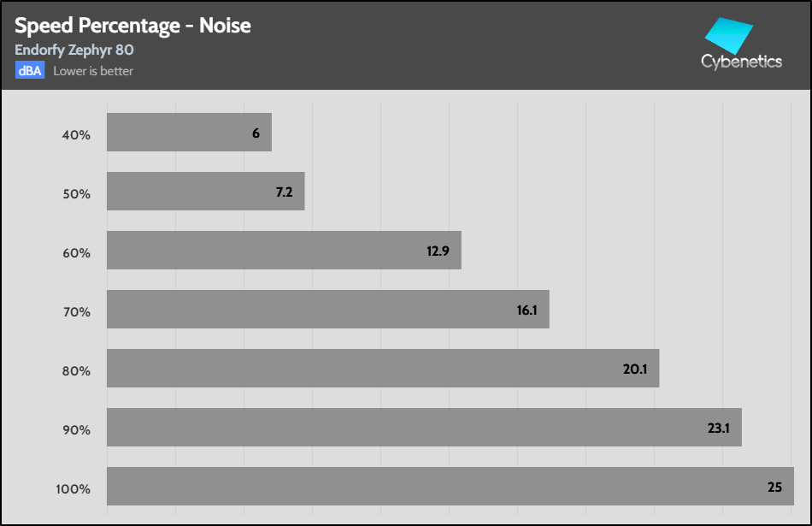Click the 40% axis label
Screen dimensions: 812x526
(x=75, y=134)
